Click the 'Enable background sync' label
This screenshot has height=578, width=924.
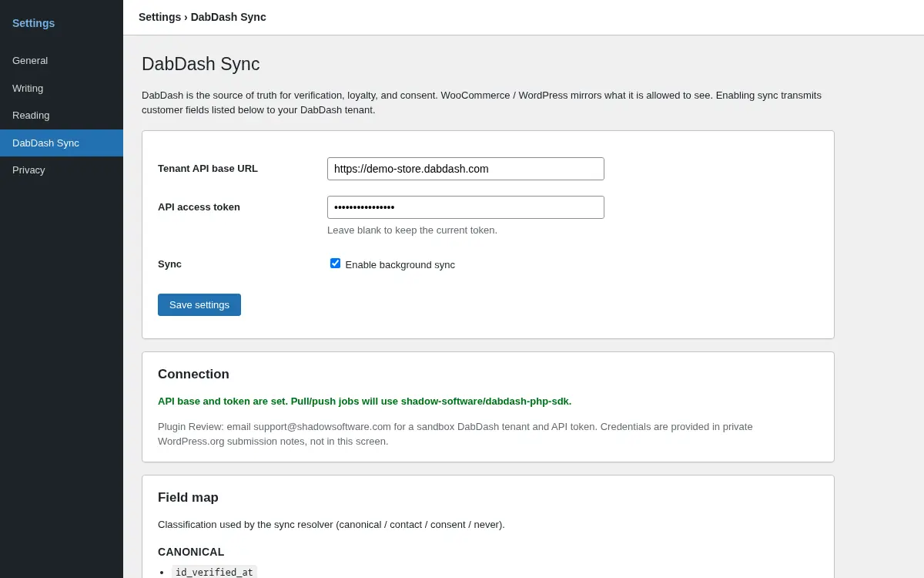tap(400, 265)
